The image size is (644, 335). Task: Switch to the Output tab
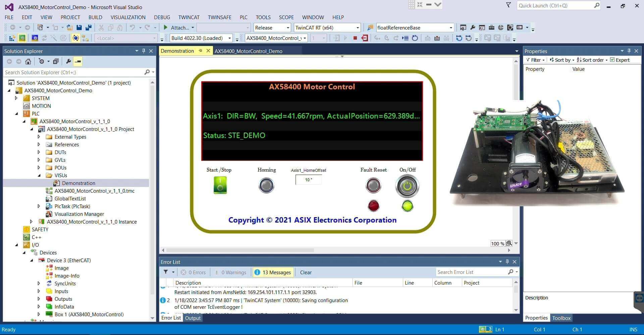(193, 318)
